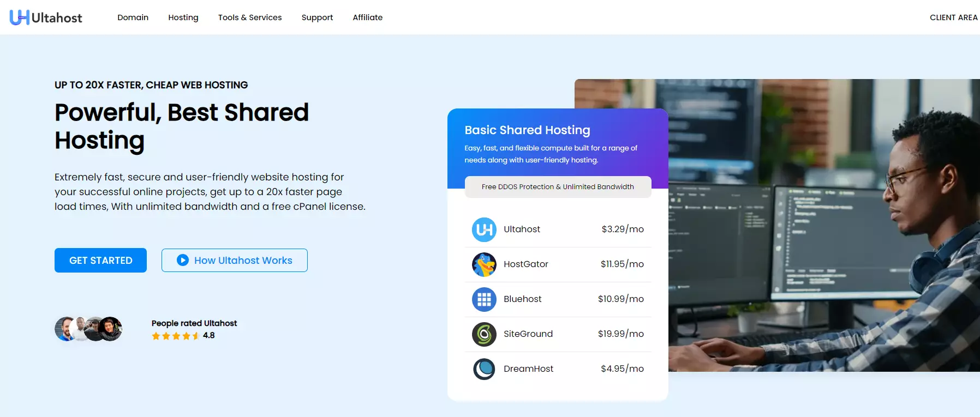This screenshot has height=417, width=980.
Task: Click the Bluehost $10.99/mo price
Action: coord(621,299)
